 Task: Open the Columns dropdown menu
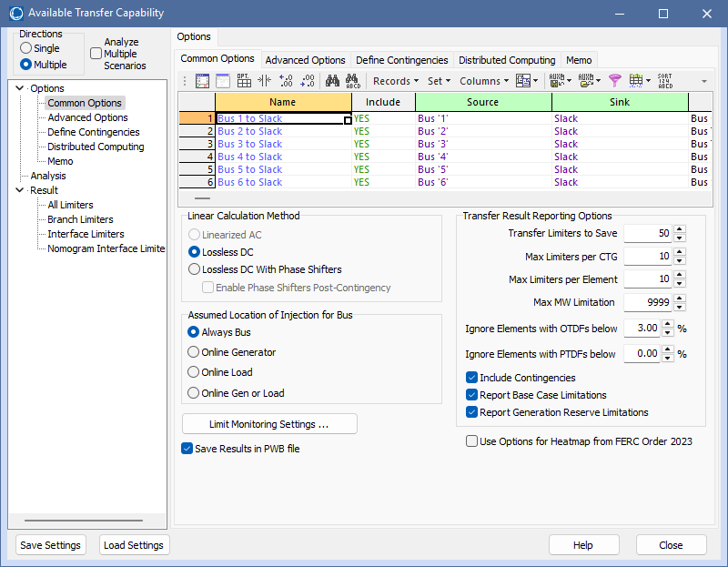tap(484, 81)
